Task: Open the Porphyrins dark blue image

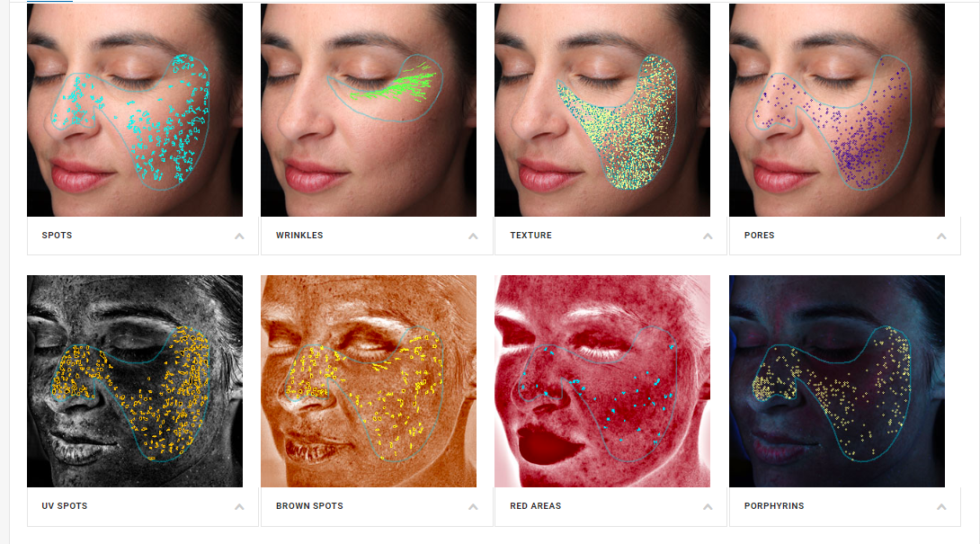Action: pyautogui.click(x=837, y=381)
